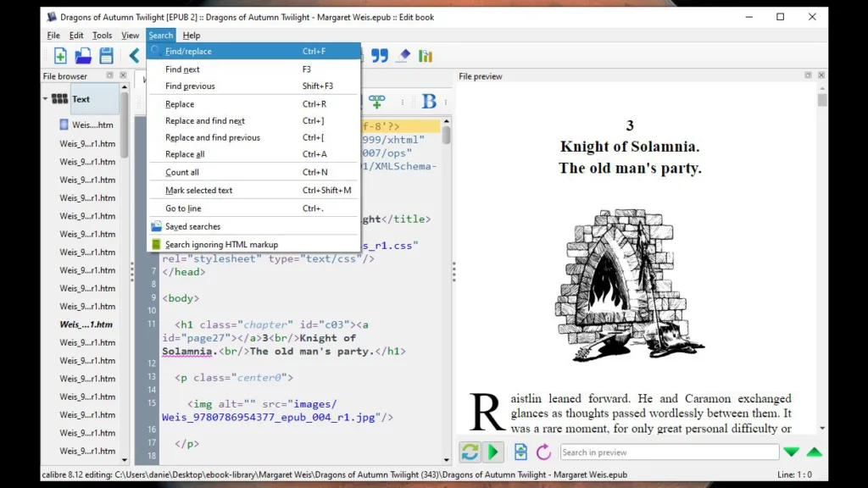Image resolution: width=868 pixels, height=488 pixels.
Task: Open the word count statistics icon
Action: [x=425, y=55]
